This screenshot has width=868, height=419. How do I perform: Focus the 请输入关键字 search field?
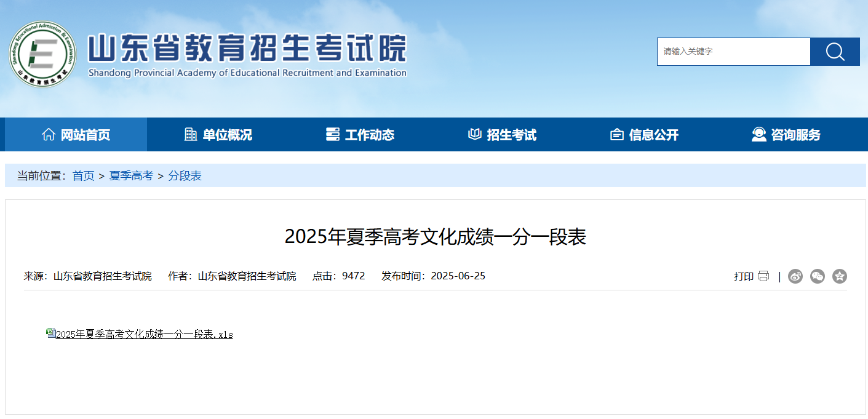pos(734,52)
